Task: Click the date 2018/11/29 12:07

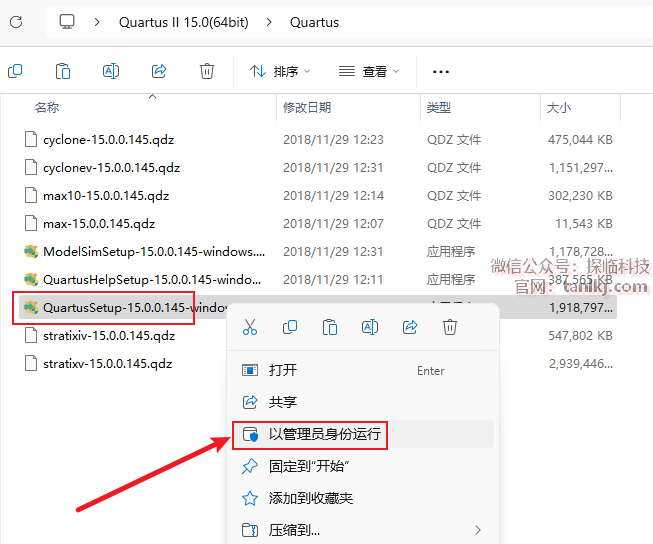Action: [333, 224]
